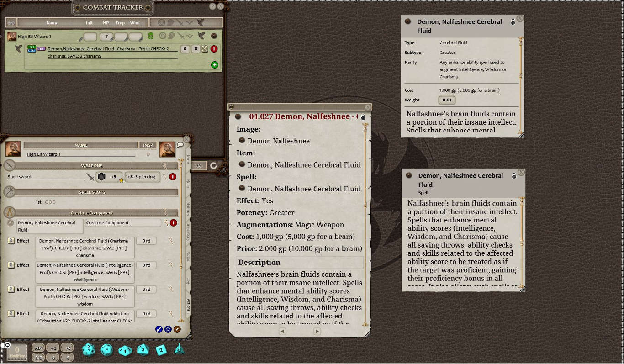
Task: Open the Demon Nalfeshnee image link
Action: [279, 141]
